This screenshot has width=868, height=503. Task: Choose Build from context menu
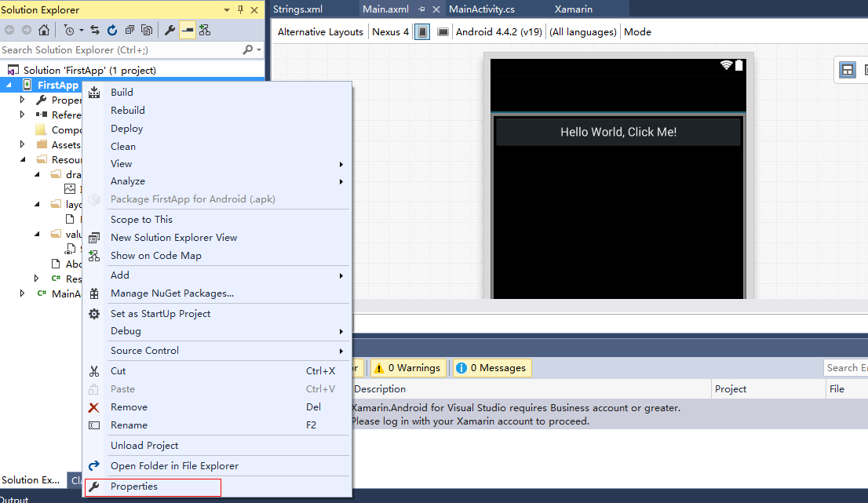point(217,93)
